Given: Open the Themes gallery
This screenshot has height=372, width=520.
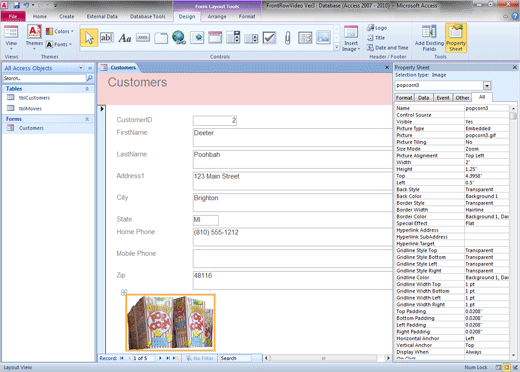Looking at the screenshot, I should point(34,38).
